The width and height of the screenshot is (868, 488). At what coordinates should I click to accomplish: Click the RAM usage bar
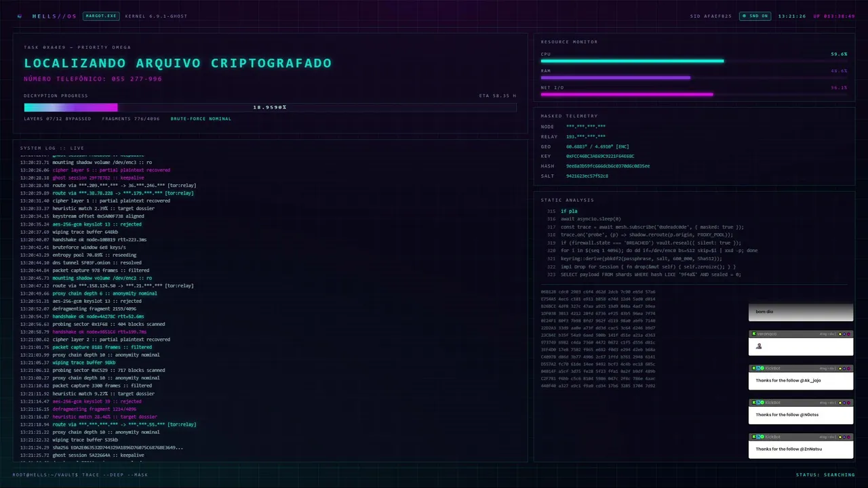(x=694, y=78)
